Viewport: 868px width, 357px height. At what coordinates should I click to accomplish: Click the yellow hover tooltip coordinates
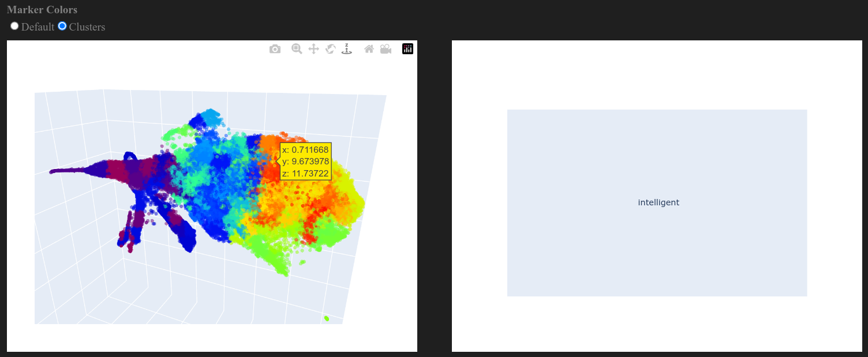click(x=306, y=161)
